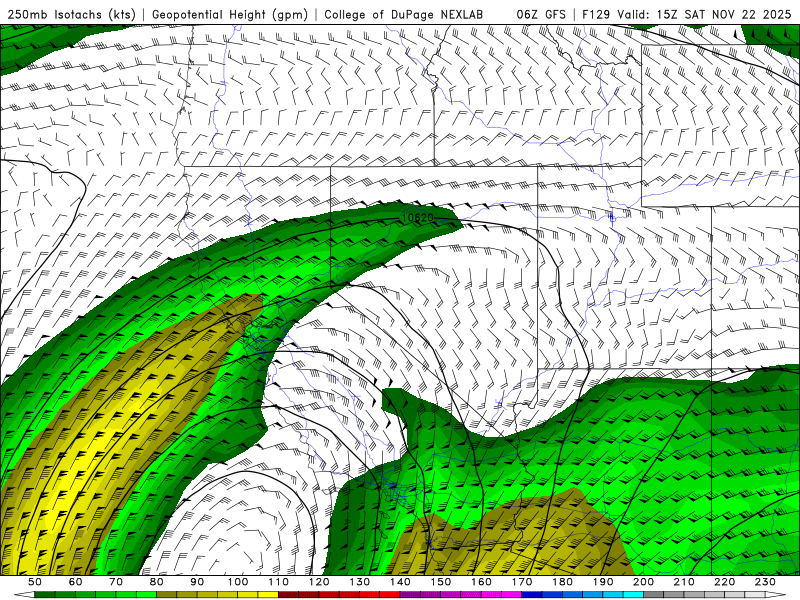
Task: Click the '10620' height contour label
Action: (417, 218)
